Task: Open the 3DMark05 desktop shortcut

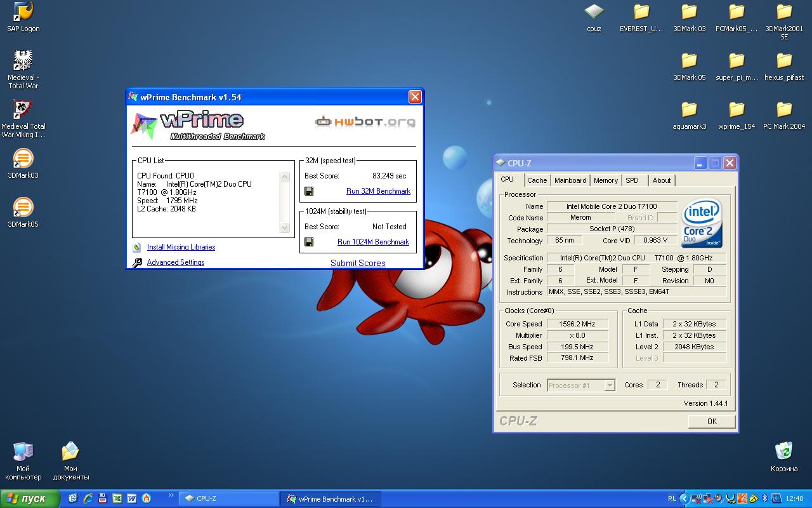Action: coord(23,213)
